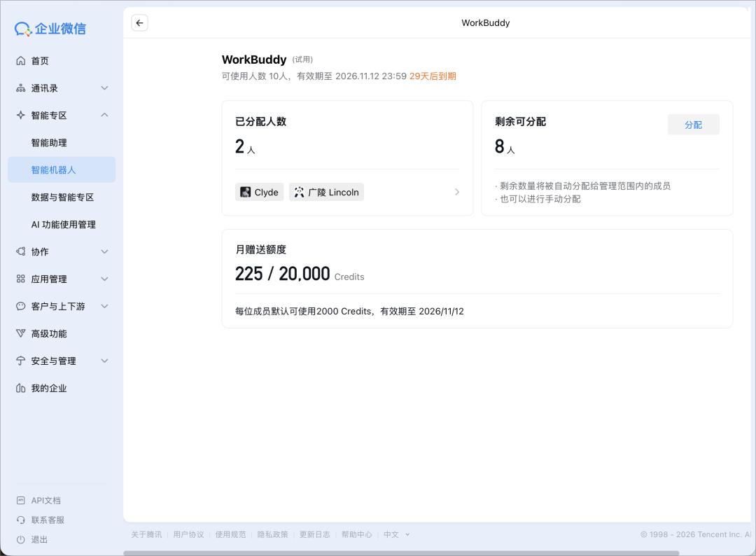The image size is (756, 556).
Task: Click the API文档 icon
Action: point(21,501)
